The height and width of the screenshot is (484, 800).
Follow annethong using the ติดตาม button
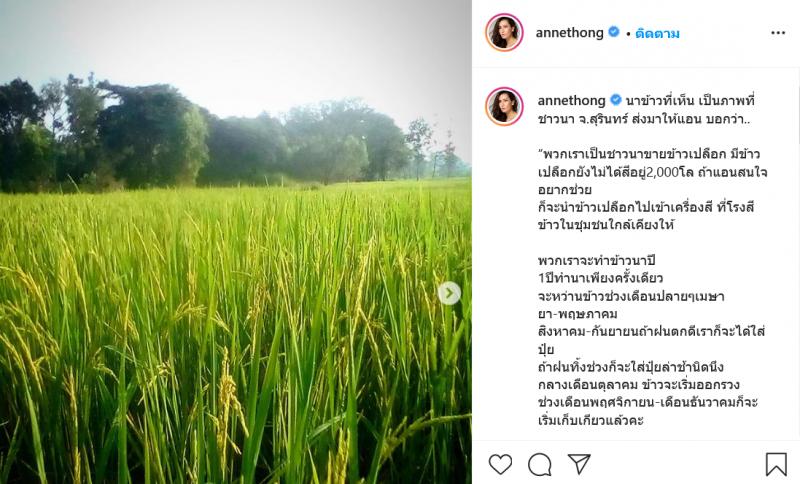pos(657,34)
